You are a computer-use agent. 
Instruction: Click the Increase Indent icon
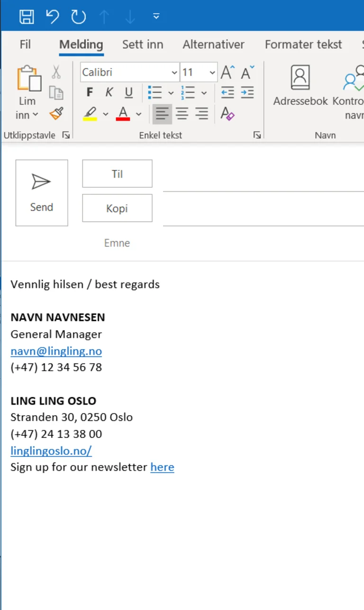[247, 92]
